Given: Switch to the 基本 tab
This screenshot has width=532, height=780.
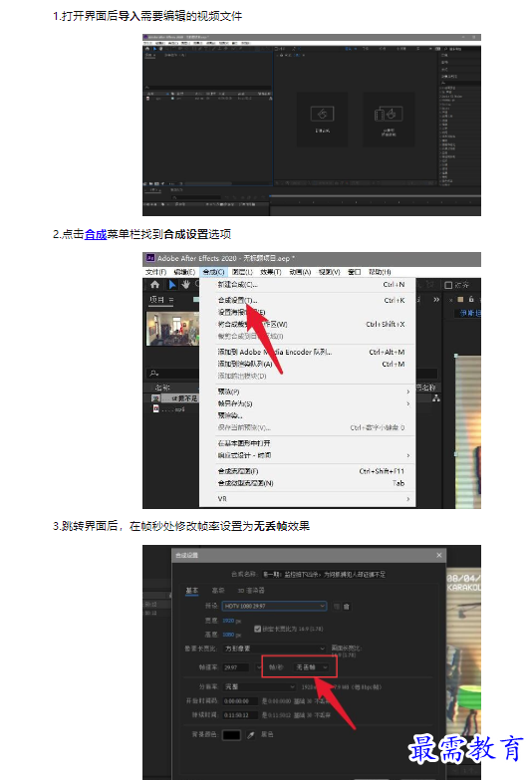Looking at the screenshot, I should 191,591.
